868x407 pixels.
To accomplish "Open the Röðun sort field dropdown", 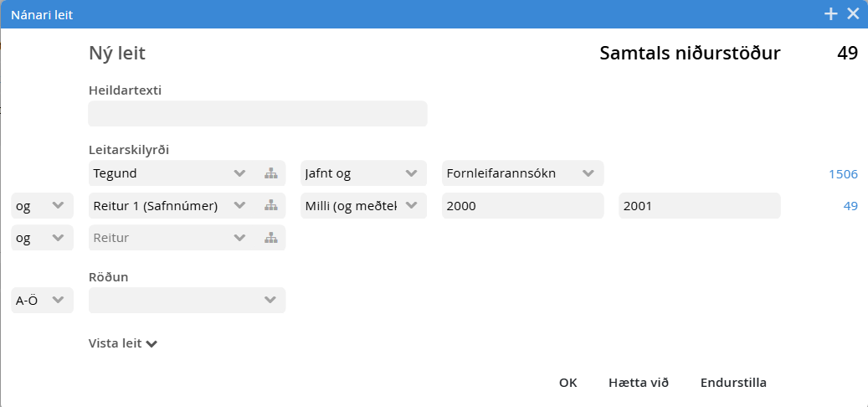I will tap(270, 300).
